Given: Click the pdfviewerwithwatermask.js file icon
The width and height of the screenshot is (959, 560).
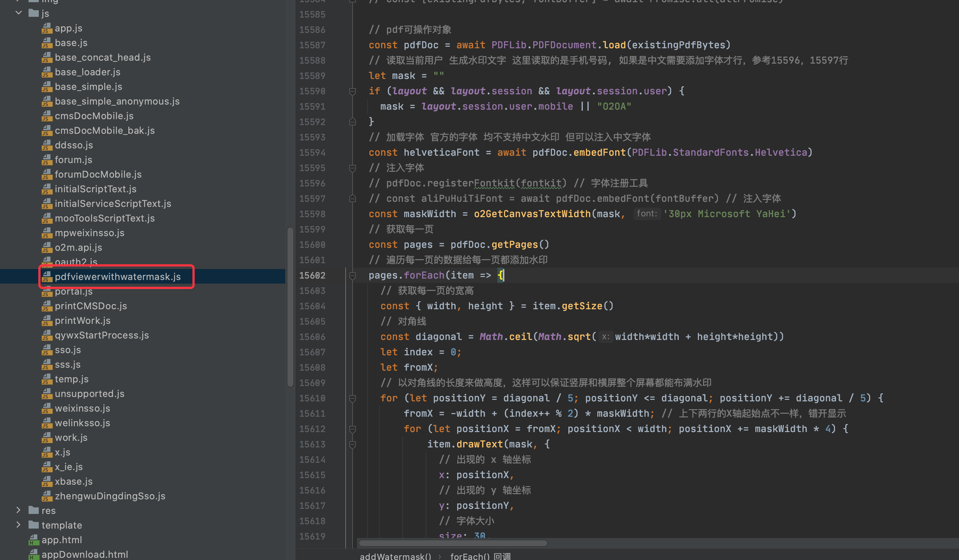Looking at the screenshot, I should point(46,277).
